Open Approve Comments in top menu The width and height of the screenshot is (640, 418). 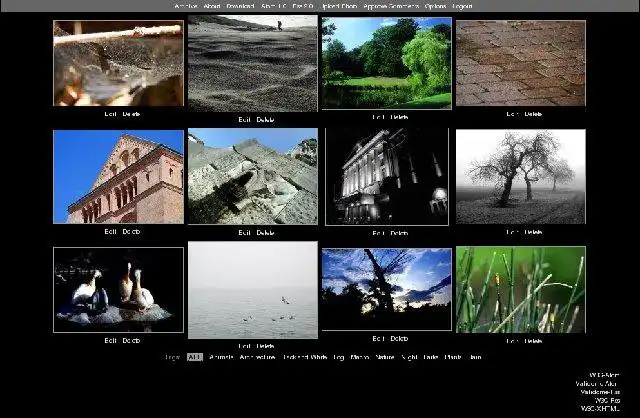pos(391,6)
